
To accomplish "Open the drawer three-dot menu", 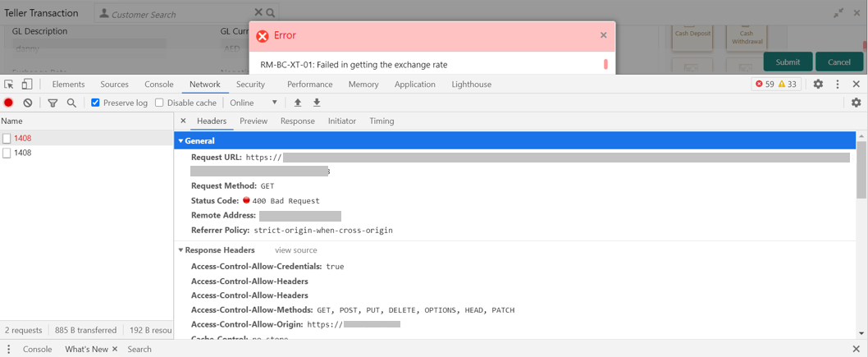I will point(8,349).
